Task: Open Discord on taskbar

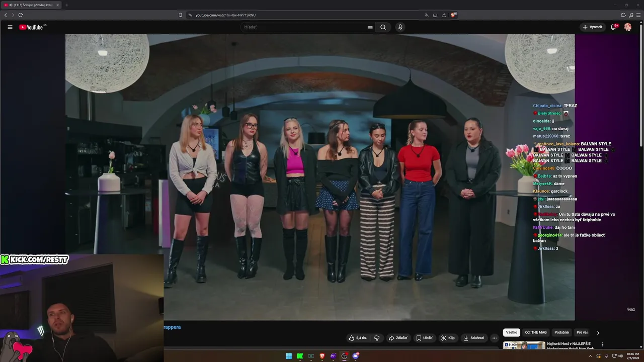Action: click(x=356, y=356)
